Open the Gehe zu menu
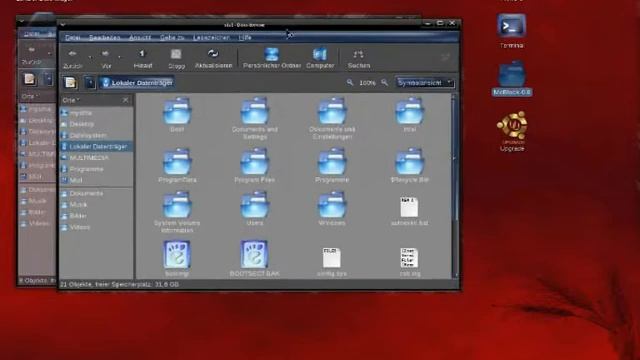The image size is (640, 360). 172,37
